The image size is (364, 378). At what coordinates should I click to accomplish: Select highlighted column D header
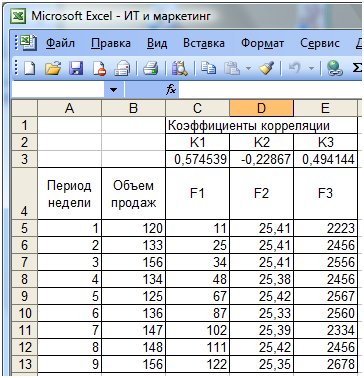tap(261, 108)
